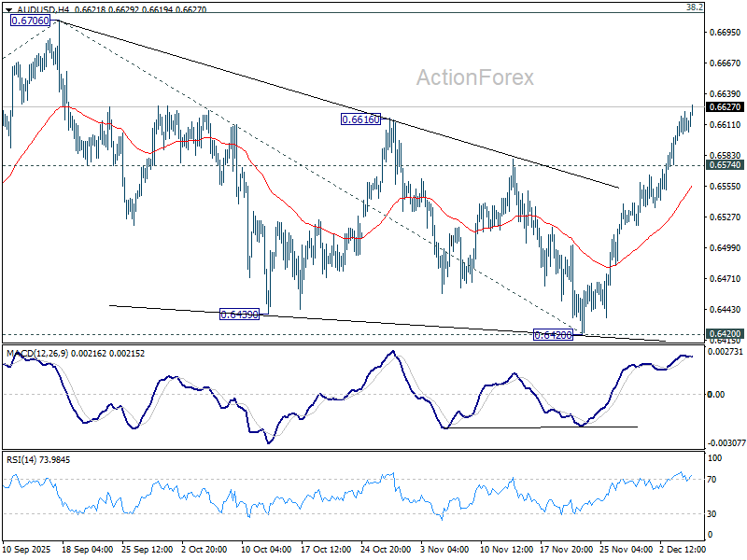Click the 10 Sep 2025 date label

click(27, 549)
